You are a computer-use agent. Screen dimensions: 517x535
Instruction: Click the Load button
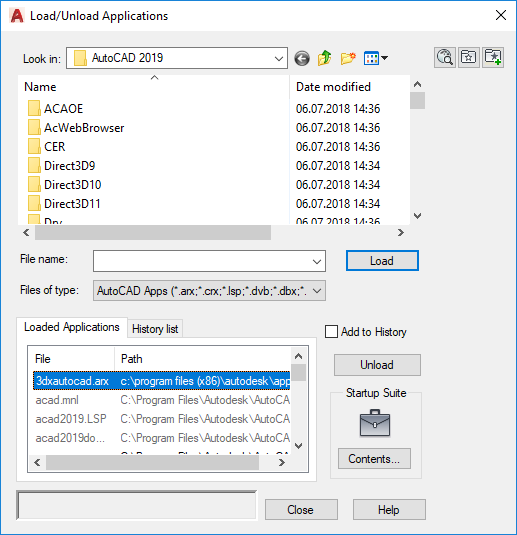pyautogui.click(x=382, y=261)
